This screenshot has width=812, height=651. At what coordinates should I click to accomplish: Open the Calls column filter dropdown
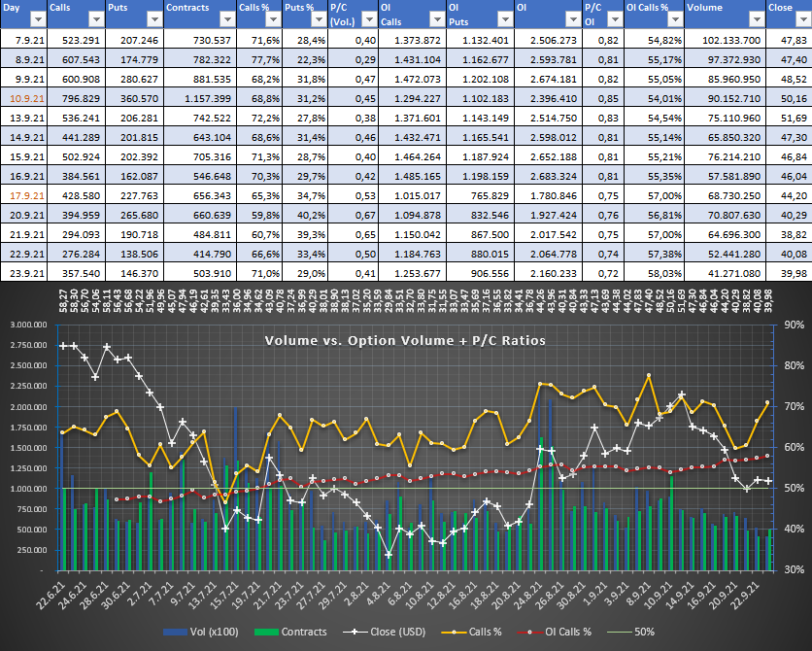pyautogui.click(x=96, y=19)
